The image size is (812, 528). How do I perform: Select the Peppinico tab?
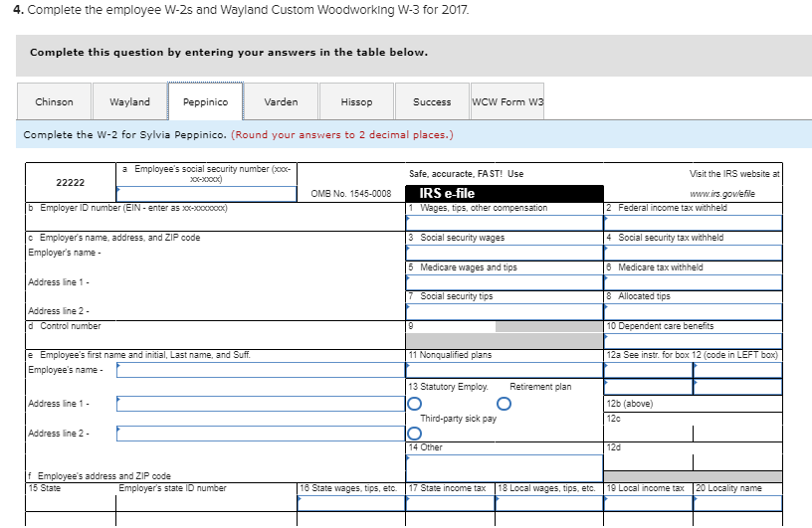coord(206,101)
